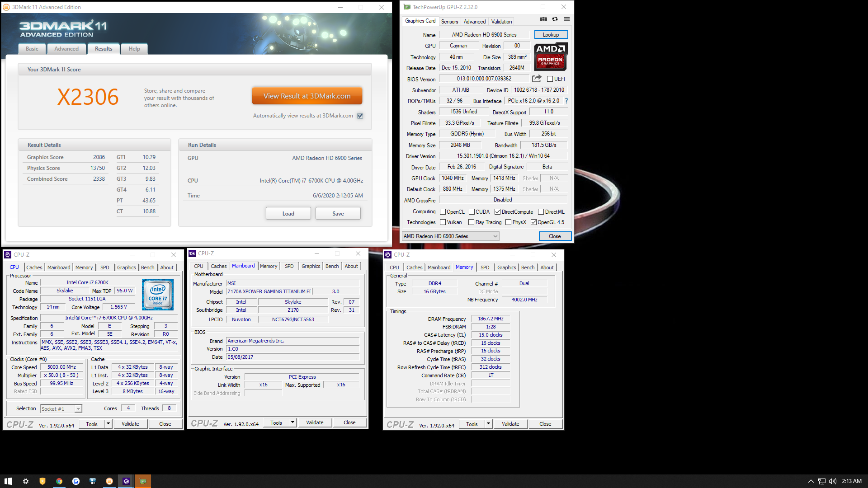Open Bench tab in middle CPU-Z window
868x488 pixels.
332,266
